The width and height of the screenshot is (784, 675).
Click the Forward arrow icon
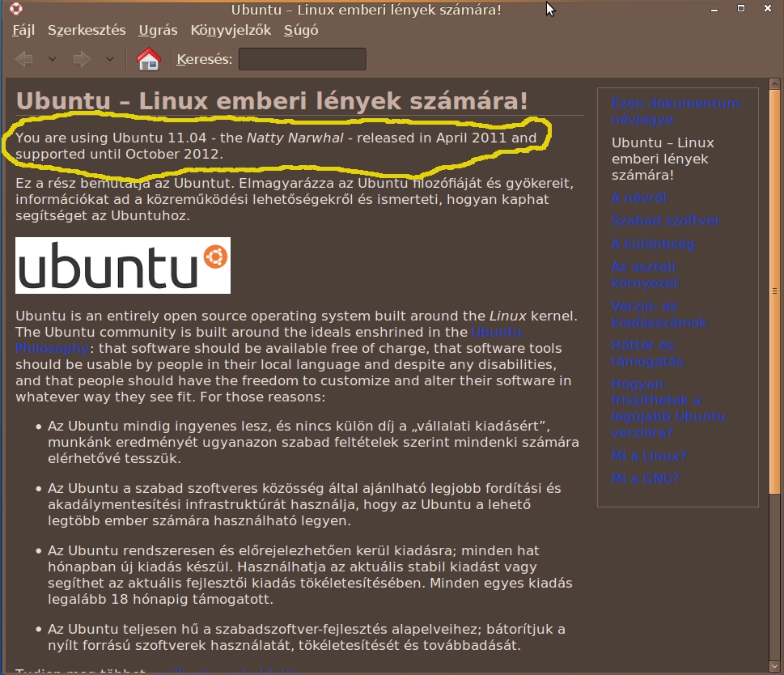click(82, 59)
